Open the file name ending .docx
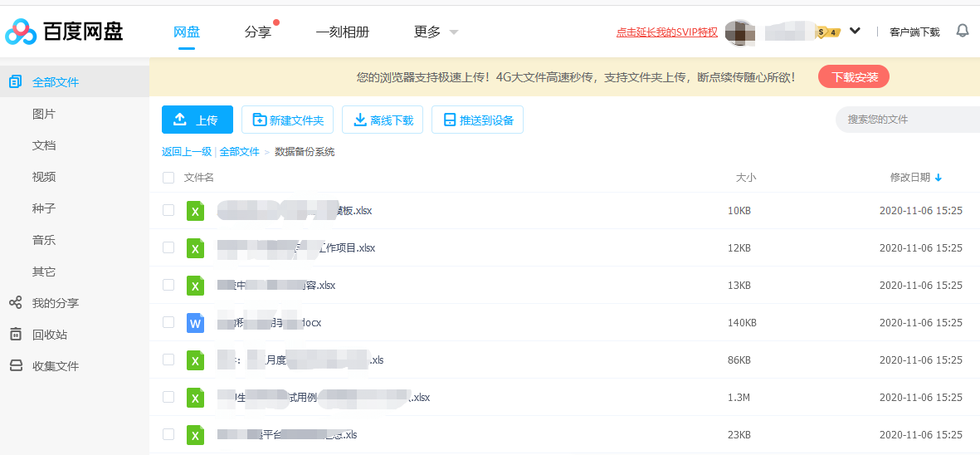Image resolution: width=980 pixels, height=455 pixels. (270, 323)
